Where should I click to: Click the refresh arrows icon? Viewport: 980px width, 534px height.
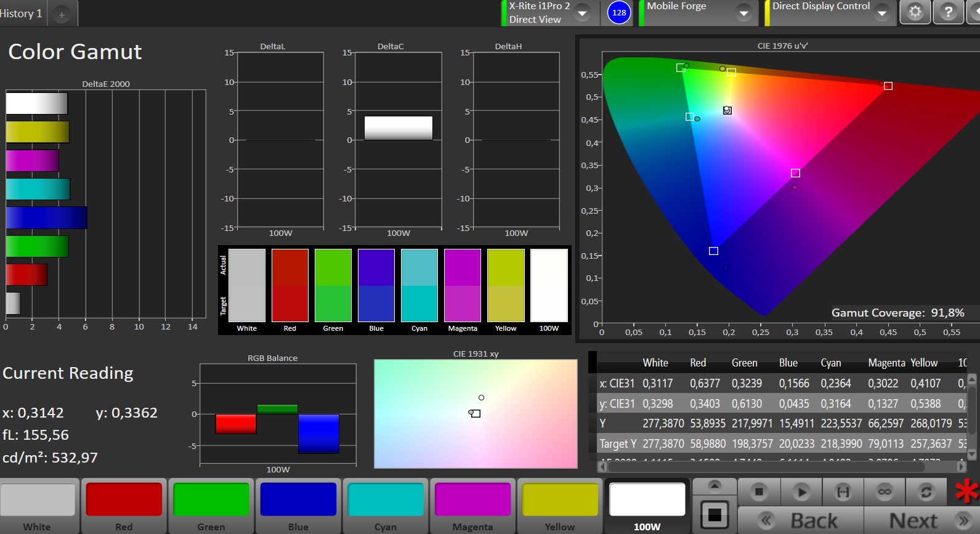point(926,492)
